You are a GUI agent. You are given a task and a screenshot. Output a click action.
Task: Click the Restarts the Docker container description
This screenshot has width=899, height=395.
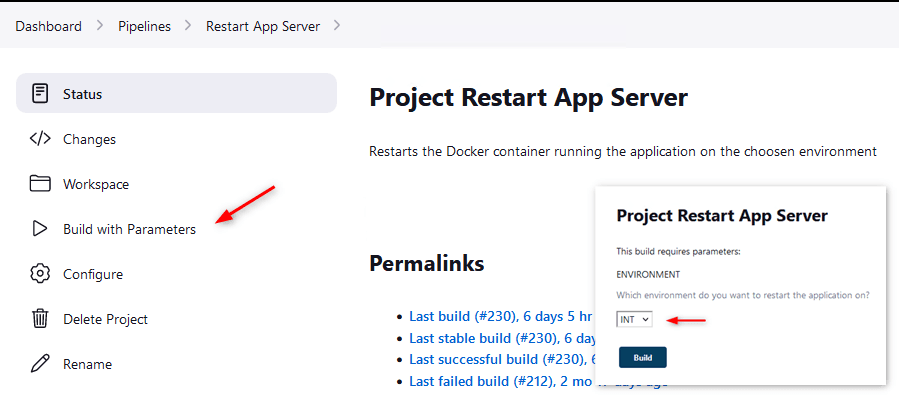(x=623, y=152)
